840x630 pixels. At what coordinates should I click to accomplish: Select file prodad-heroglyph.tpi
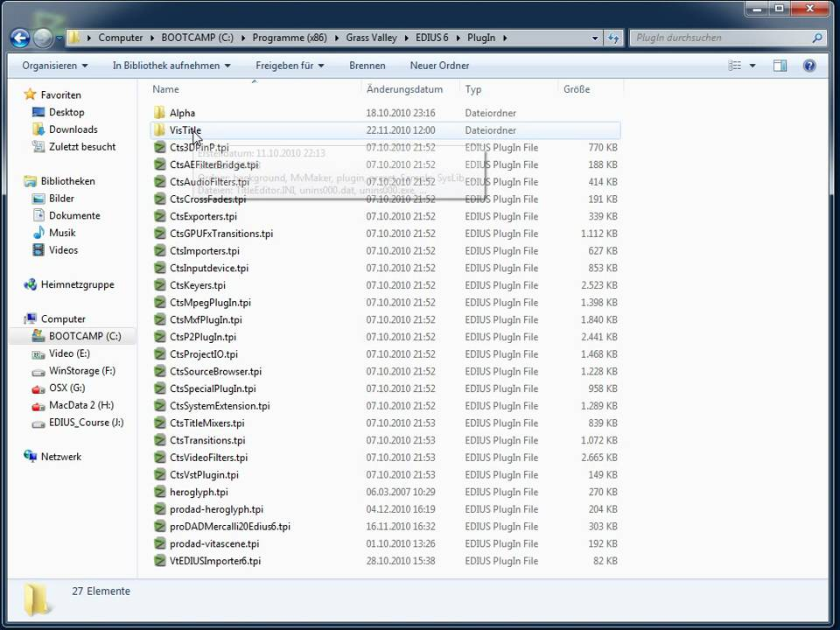(x=216, y=509)
